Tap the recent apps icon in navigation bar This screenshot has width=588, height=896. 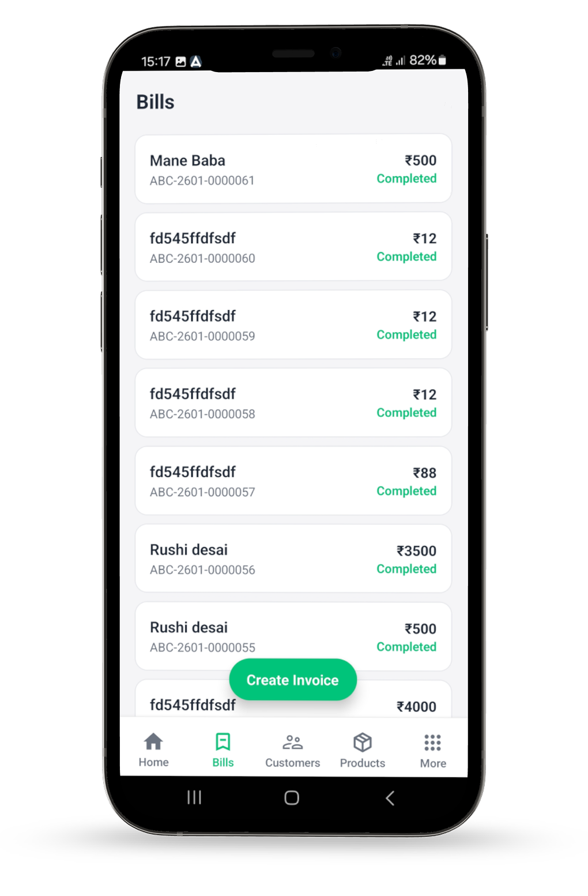click(194, 798)
